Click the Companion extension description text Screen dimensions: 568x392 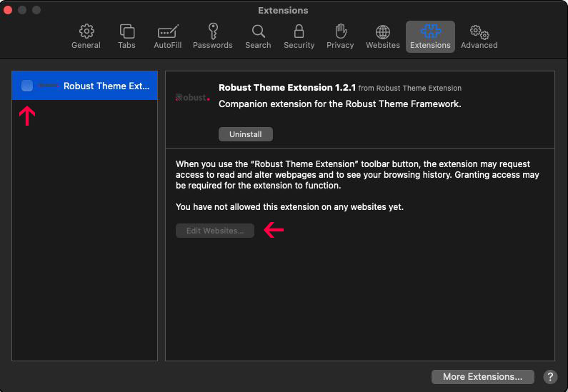pyautogui.click(x=340, y=104)
